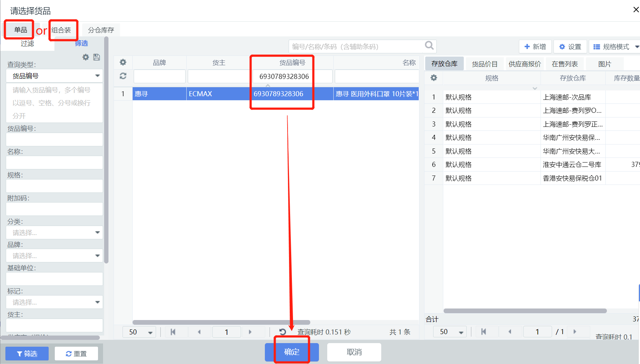Save filter scheme with floppy icon
The width and height of the screenshot is (640, 364).
coord(97,57)
